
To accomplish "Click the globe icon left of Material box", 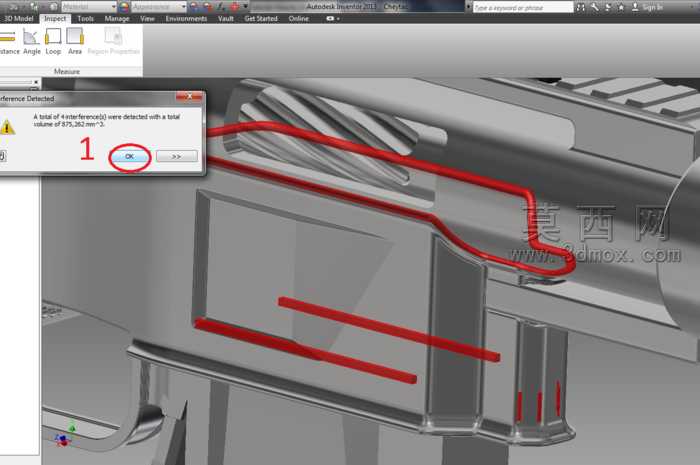I will (x=54, y=7).
